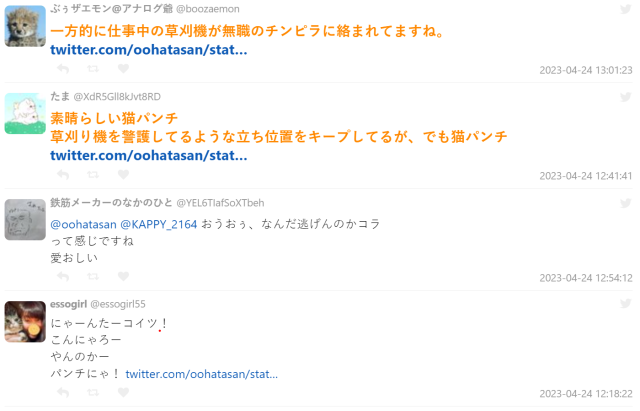Open essogirl's profile picture
This screenshot has width=640, height=411.
(x=25, y=321)
